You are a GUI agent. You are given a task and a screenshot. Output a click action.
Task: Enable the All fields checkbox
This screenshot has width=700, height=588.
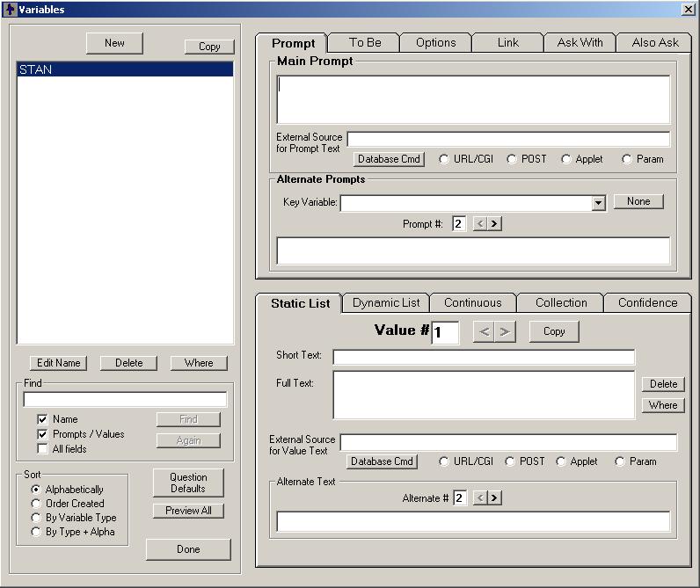coord(42,449)
